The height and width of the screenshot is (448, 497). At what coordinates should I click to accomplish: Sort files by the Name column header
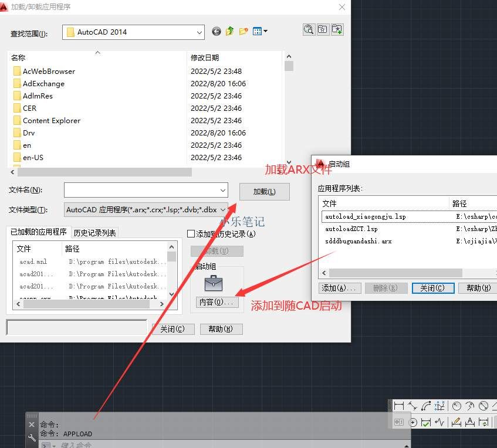point(97,57)
